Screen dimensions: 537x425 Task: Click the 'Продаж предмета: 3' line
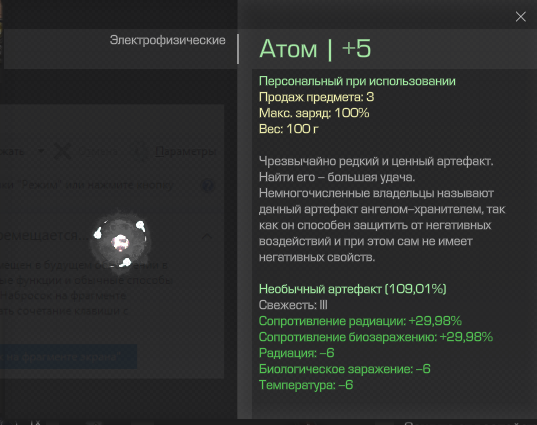pyautogui.click(x=316, y=97)
